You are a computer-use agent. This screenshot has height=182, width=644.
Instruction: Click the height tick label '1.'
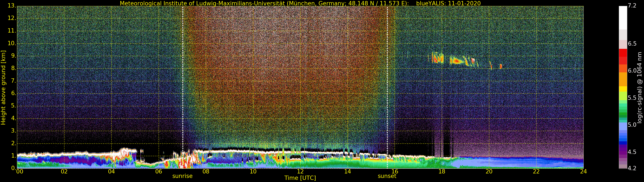[14, 156]
